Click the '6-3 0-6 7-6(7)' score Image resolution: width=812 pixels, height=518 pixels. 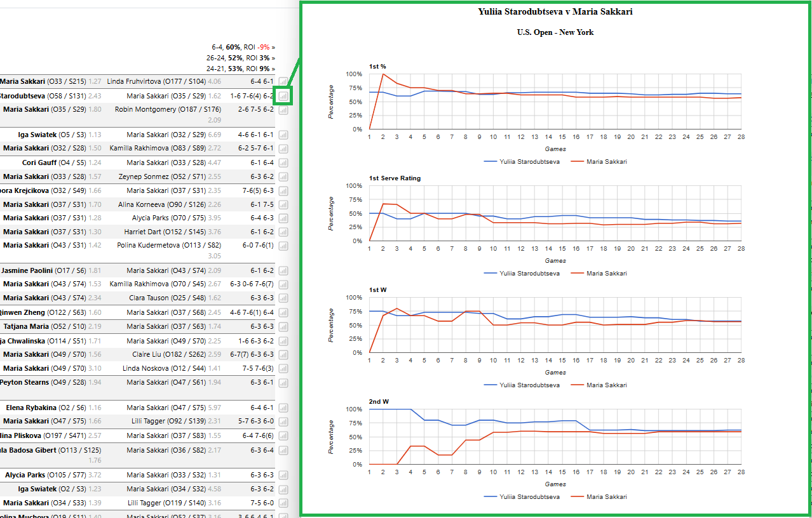click(x=252, y=284)
